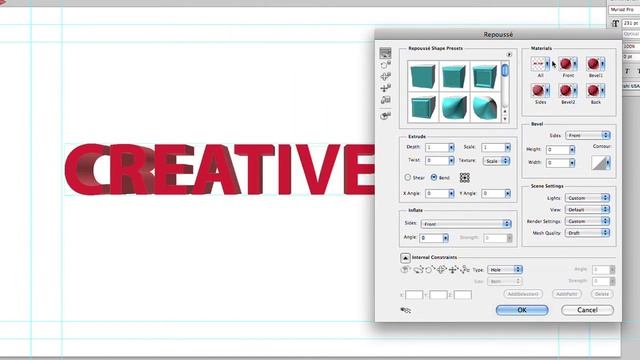640x360 pixels.
Task: Choose the first cube shape preset
Action: [x=422, y=77]
